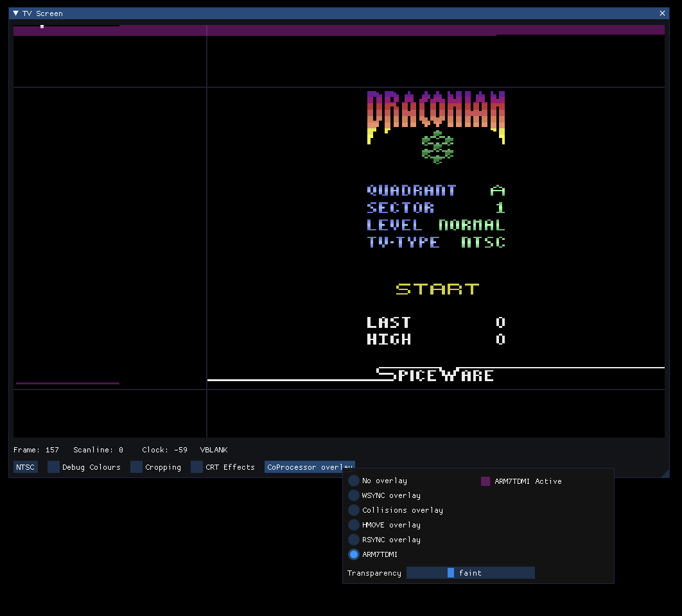Viewport: 682px width, 616px height.
Task: Click the VBLANK status label
Action: [x=214, y=450]
